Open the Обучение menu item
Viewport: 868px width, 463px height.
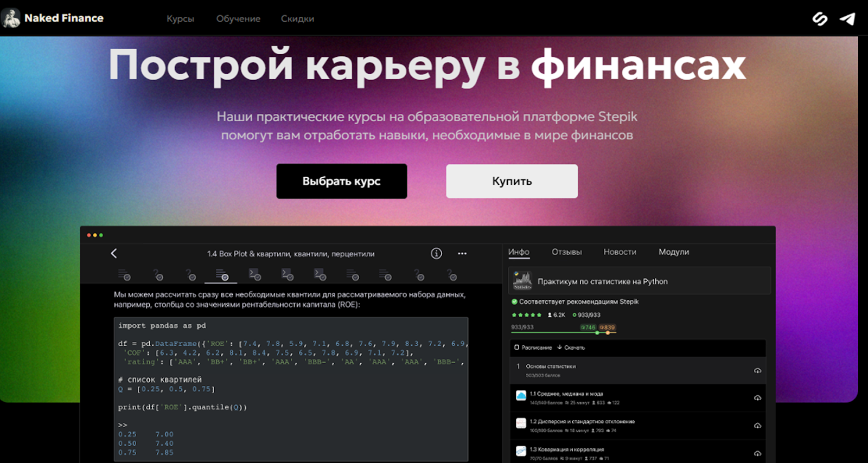tap(238, 18)
